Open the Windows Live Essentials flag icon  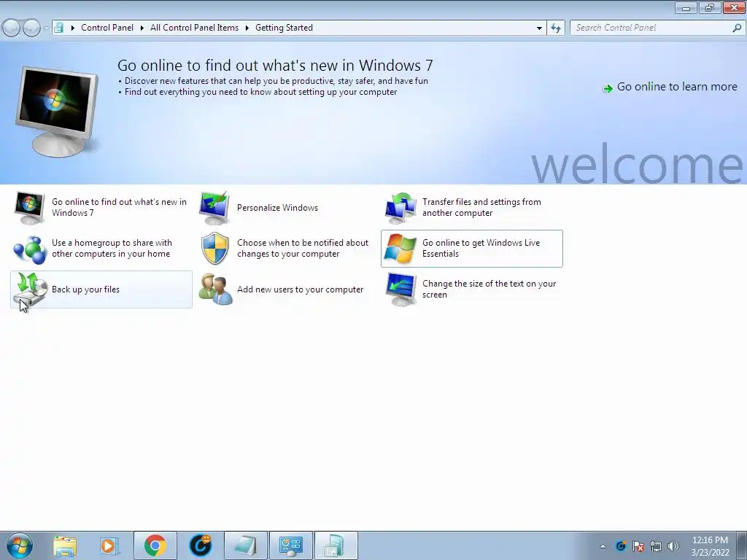[x=400, y=249]
